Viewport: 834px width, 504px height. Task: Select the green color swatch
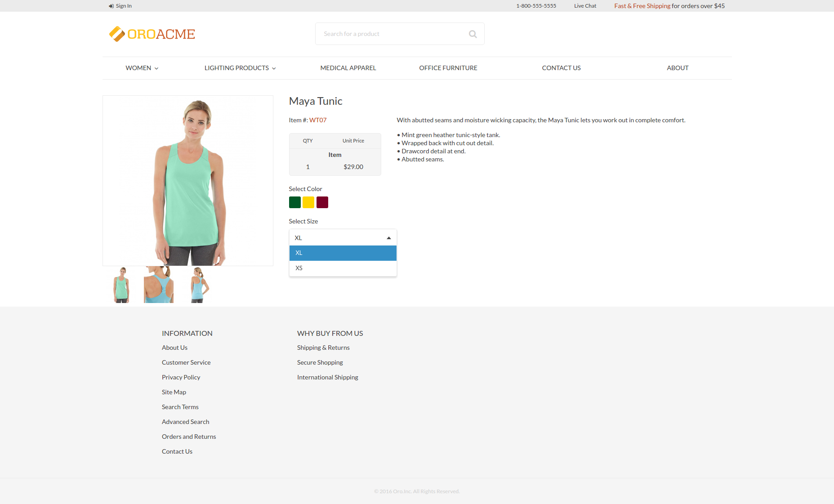click(294, 202)
